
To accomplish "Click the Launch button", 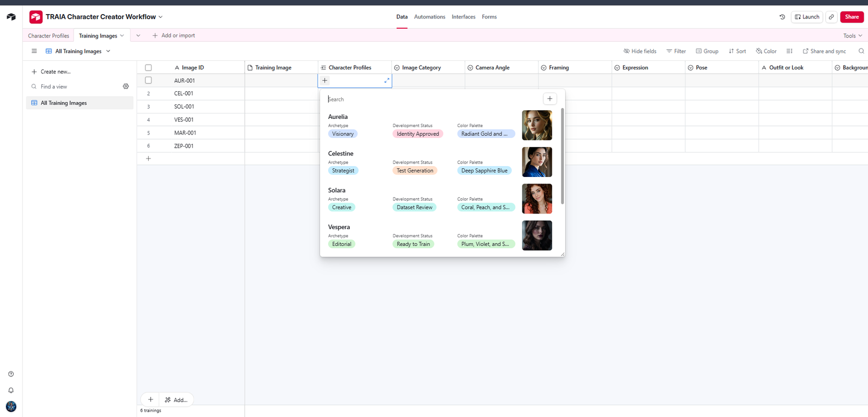I will [807, 17].
